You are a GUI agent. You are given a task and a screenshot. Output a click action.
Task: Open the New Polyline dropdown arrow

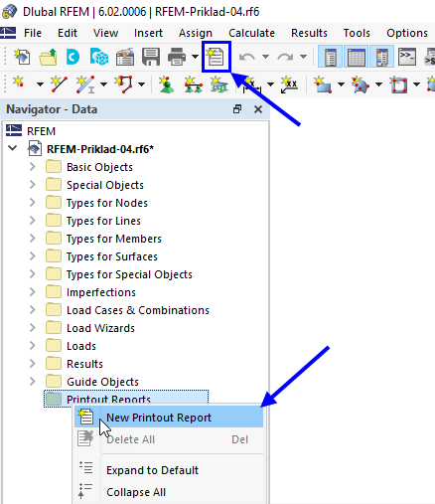coord(142,84)
